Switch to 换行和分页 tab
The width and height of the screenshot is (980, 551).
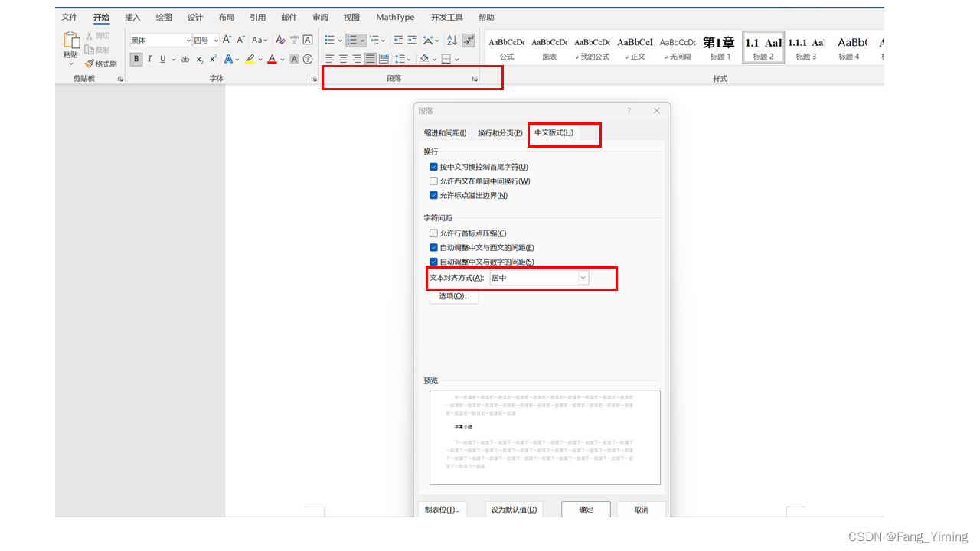pos(500,133)
